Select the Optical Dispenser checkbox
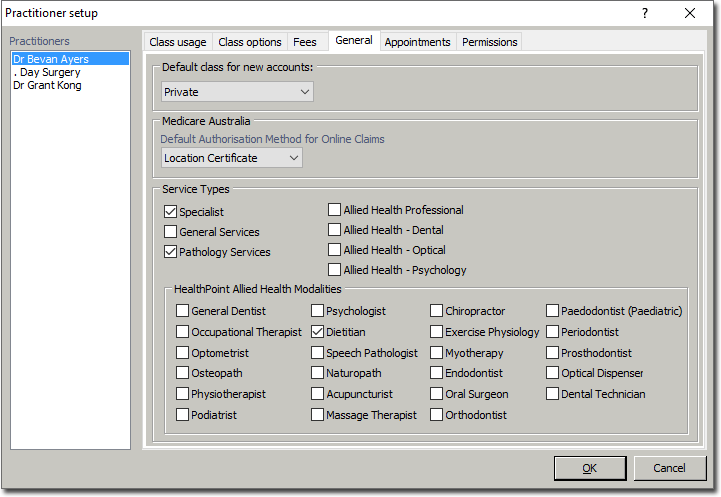The image size is (721, 497). click(x=553, y=373)
